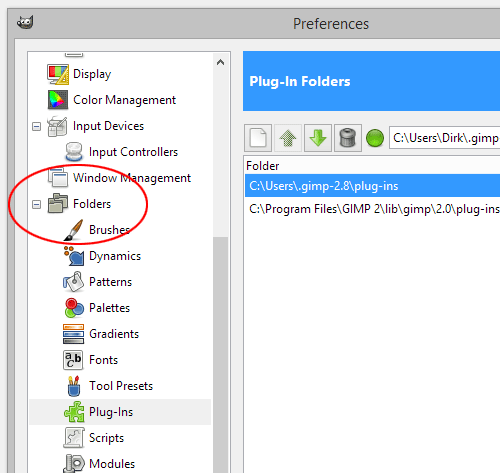
Task: Select the Window Management label
Action: click(x=132, y=178)
